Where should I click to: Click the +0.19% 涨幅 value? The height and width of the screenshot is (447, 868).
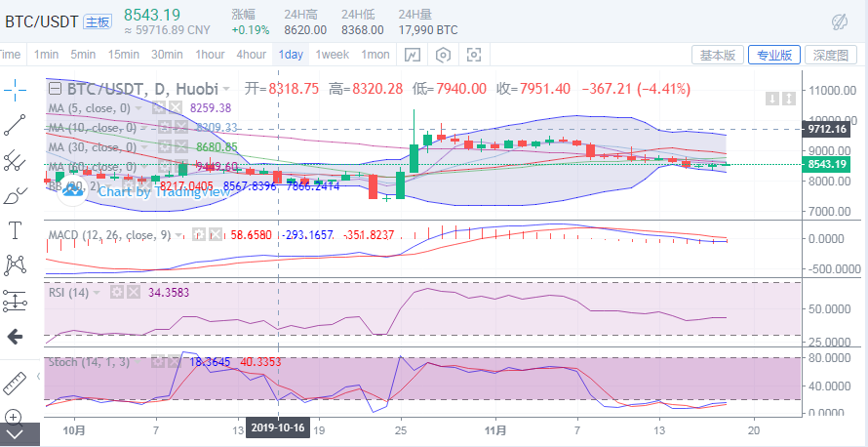click(x=251, y=30)
